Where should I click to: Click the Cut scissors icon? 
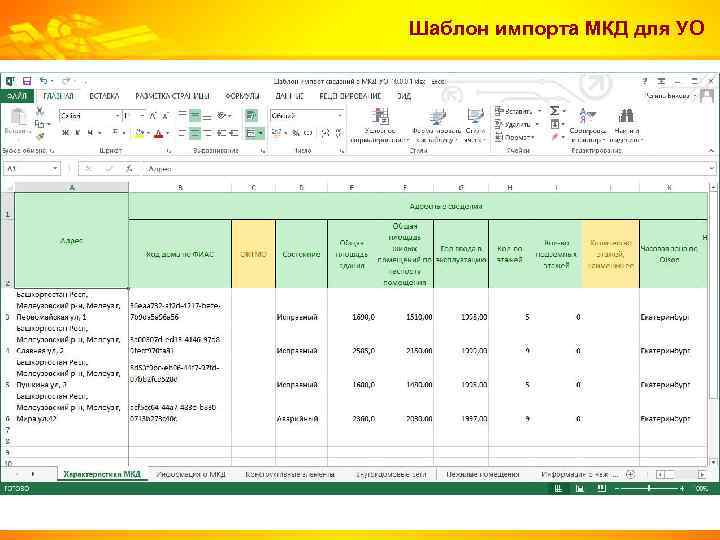(x=40, y=111)
